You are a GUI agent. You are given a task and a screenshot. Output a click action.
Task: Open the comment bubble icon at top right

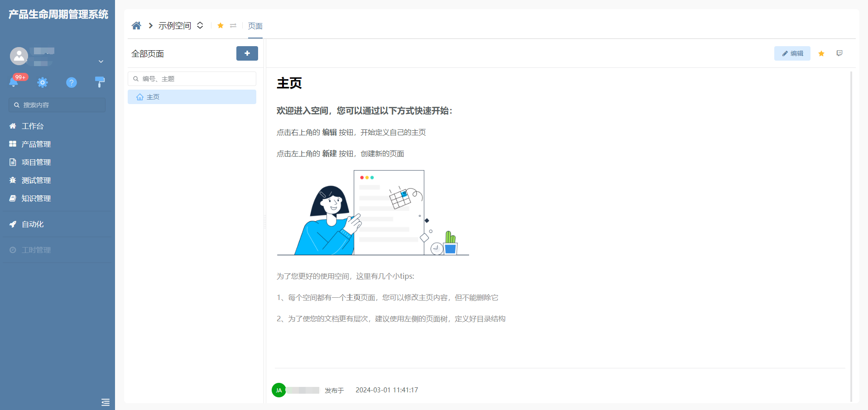pyautogui.click(x=839, y=53)
